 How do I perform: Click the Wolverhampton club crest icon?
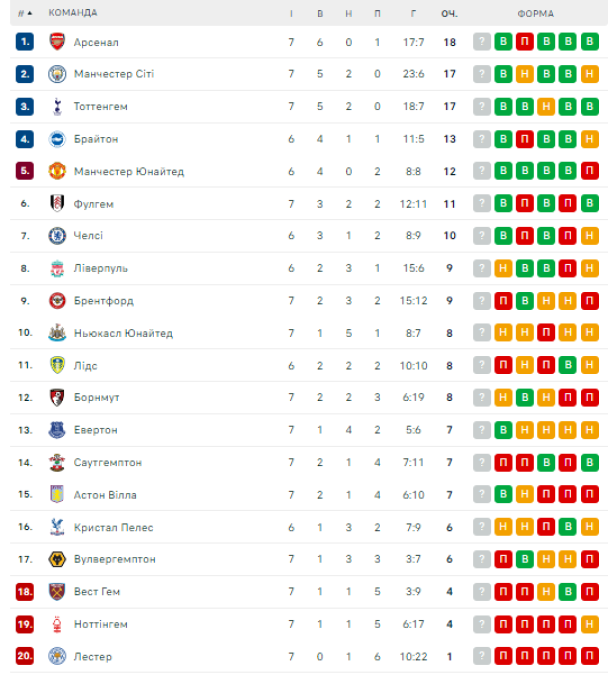[x=56, y=559]
